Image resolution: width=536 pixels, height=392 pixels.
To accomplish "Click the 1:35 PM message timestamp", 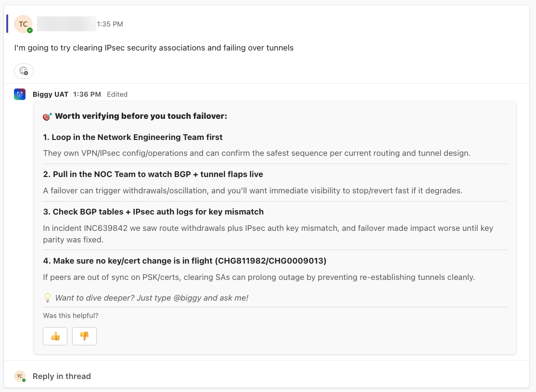I will (x=110, y=24).
